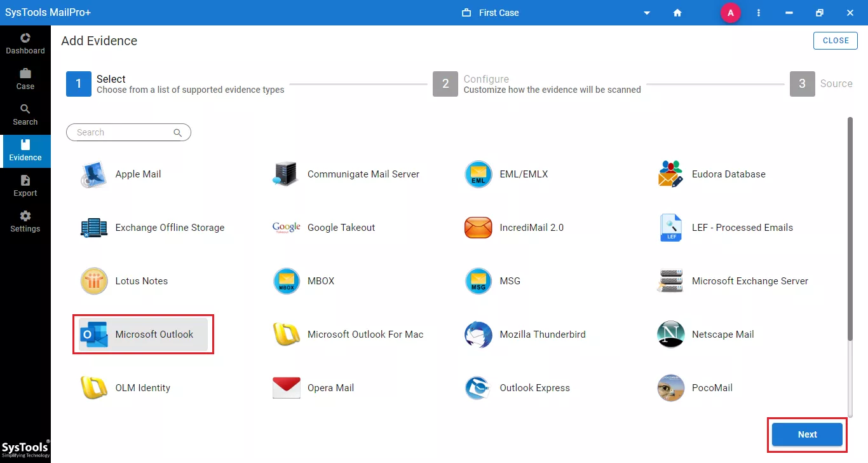Open the user account avatar menu
868x463 pixels.
coord(730,13)
